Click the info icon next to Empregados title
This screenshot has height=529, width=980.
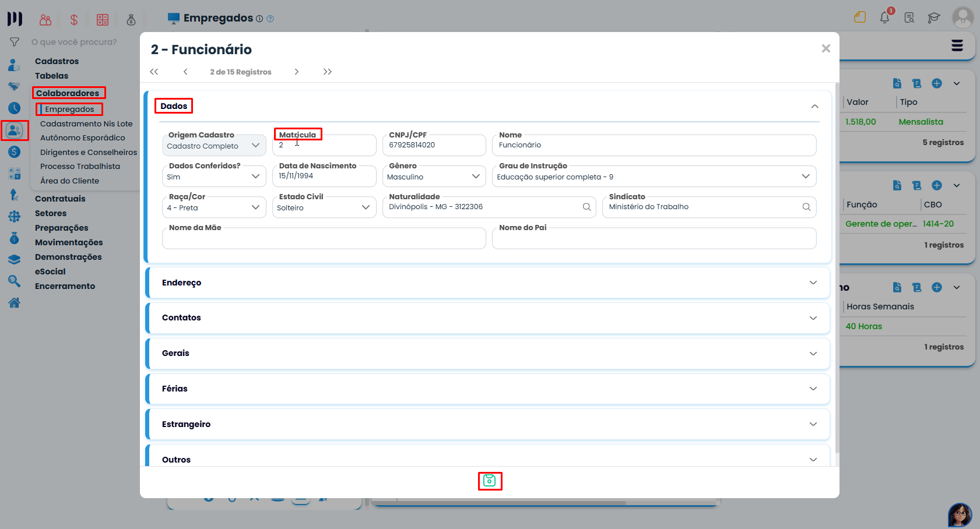pyautogui.click(x=259, y=19)
